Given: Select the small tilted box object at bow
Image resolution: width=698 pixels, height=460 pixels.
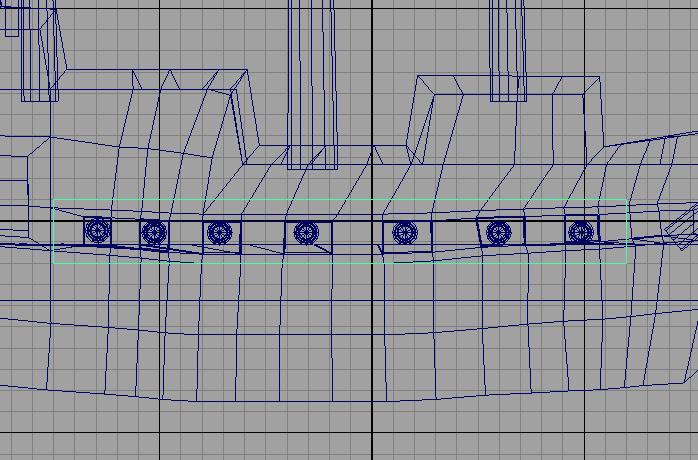Looking at the screenshot, I should click(682, 227).
